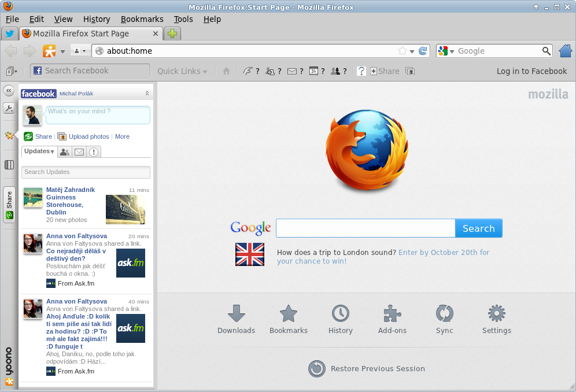Switch to the messages envelope tab in widget
The height and width of the screenshot is (392, 576).
pos(79,151)
